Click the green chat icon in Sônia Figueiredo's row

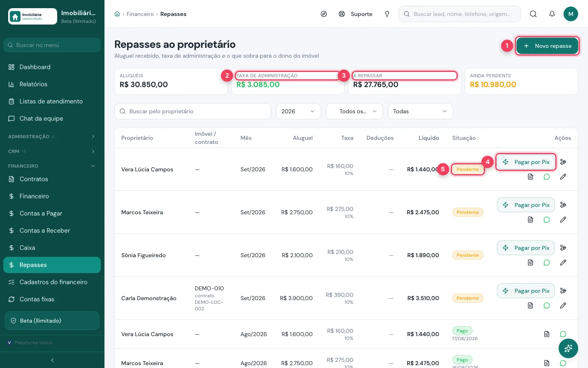pos(547,263)
